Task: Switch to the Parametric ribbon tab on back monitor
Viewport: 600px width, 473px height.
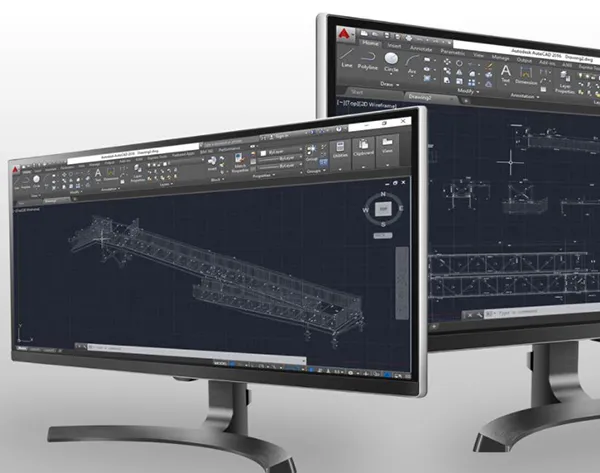Action: tap(453, 52)
